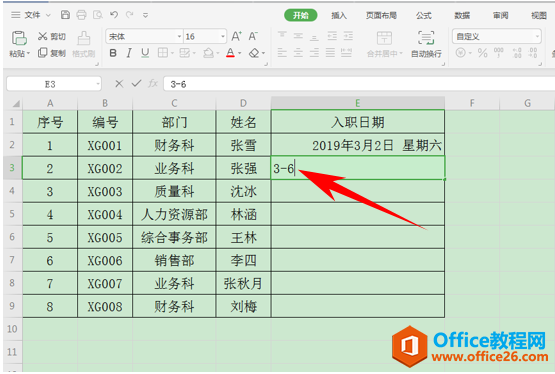Redo the last action
The image size is (555, 374).
tap(130, 15)
